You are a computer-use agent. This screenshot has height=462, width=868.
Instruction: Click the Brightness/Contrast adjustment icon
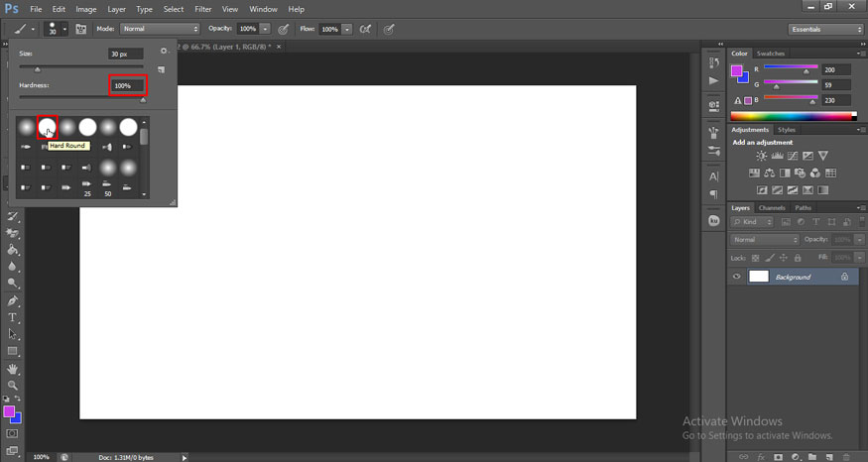[761, 156]
